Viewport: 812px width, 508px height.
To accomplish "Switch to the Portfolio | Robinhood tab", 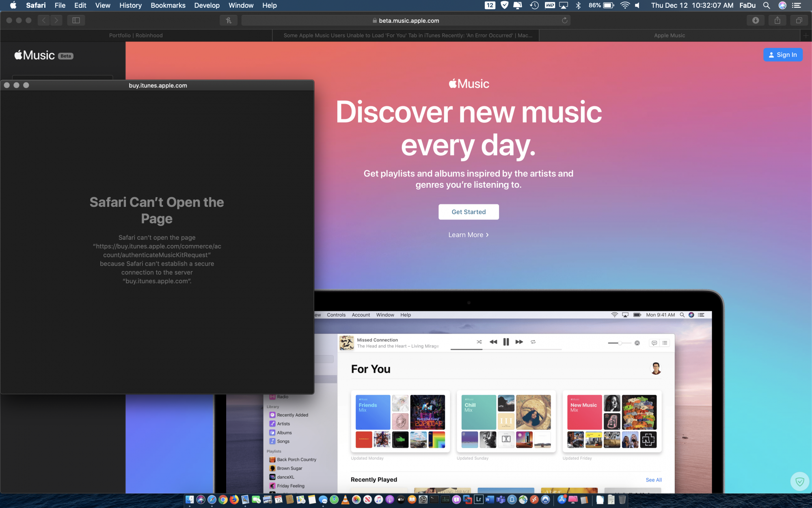I will [x=136, y=35].
